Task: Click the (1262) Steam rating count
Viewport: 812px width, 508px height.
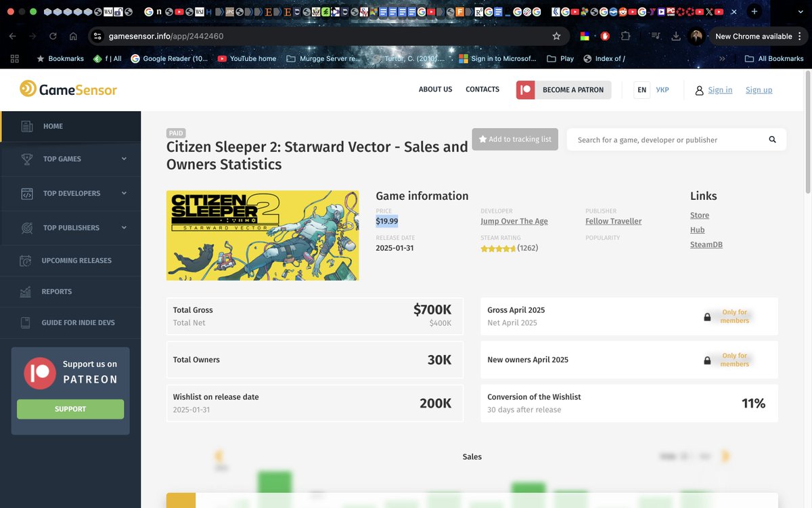Action: [527, 249]
